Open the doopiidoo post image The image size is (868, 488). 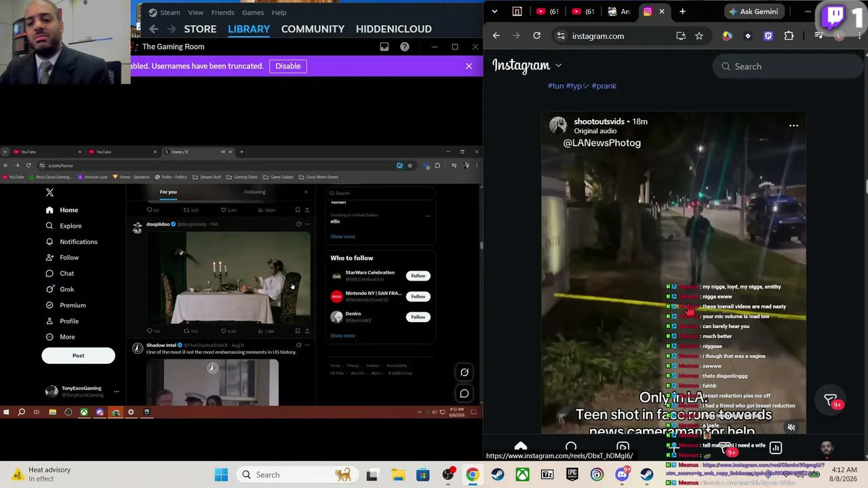coord(229,278)
